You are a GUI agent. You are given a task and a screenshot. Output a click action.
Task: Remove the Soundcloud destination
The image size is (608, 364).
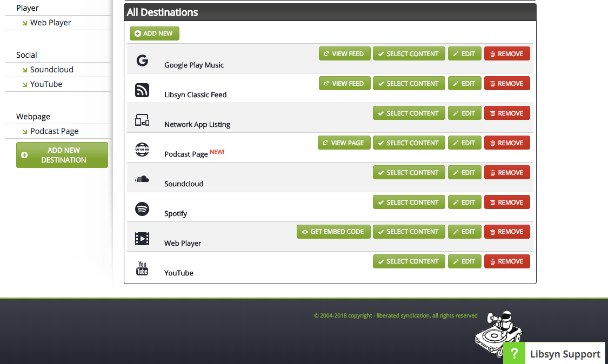(x=507, y=172)
